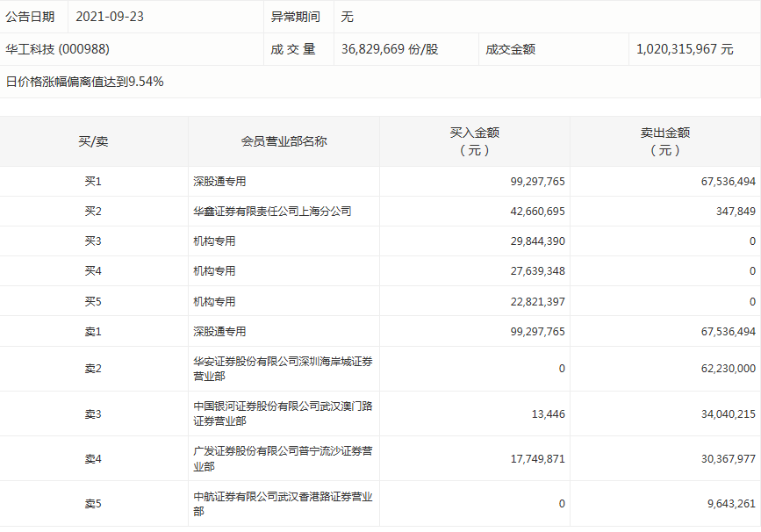Select 深股通专用 in the 买1 row
Image resolution: width=761 pixels, height=532 pixels.
pyautogui.click(x=219, y=182)
